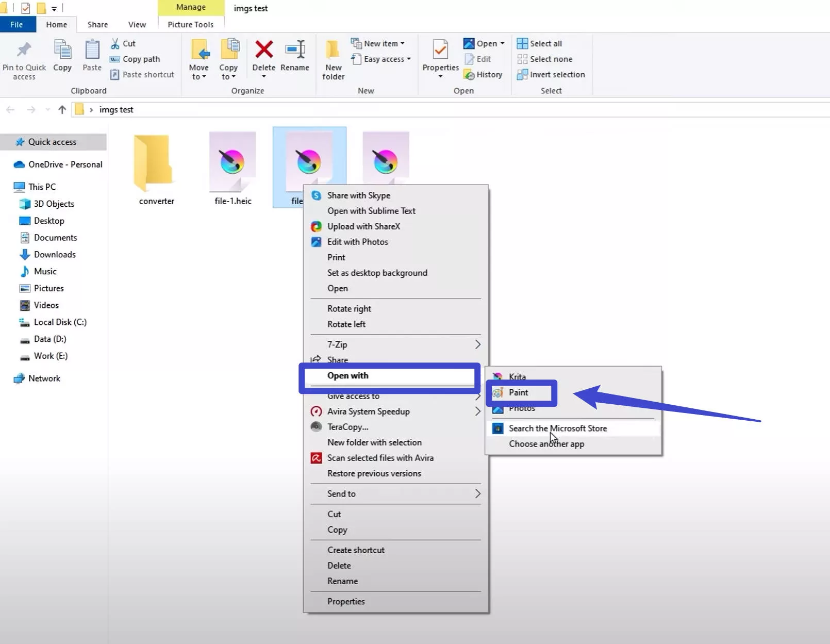Expand the Send to submenu
This screenshot has width=830, height=644.
[341, 493]
